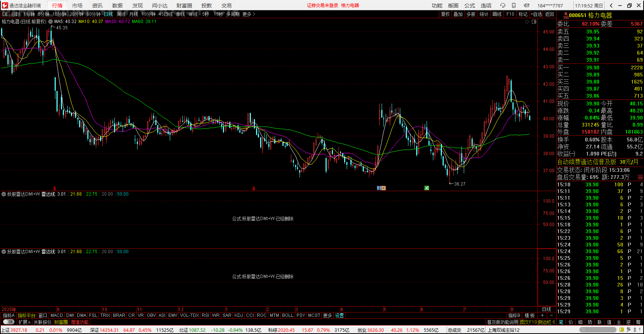Open the 复权 adjustment options

coord(445,14)
